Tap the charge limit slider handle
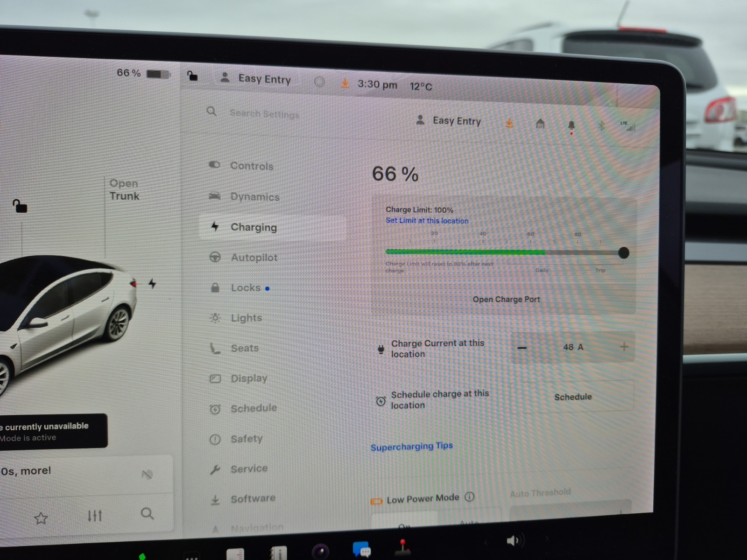Viewport: 747px width, 560px height. click(623, 253)
